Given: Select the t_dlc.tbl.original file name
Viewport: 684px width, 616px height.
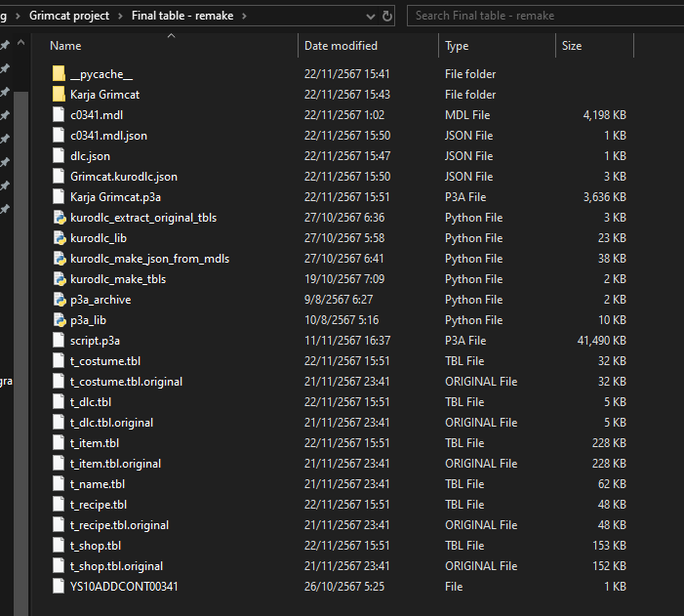Looking at the screenshot, I should click(x=111, y=423).
